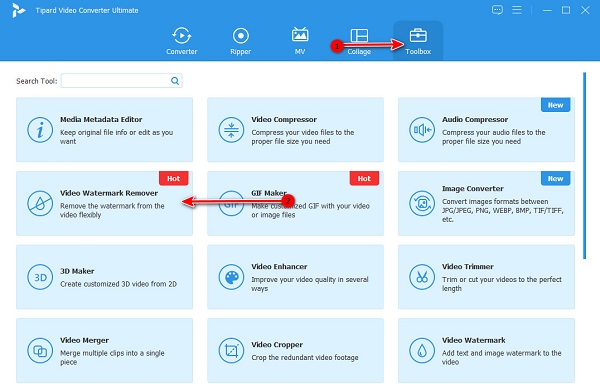Open Video Watermark Remover title

tap(109, 193)
